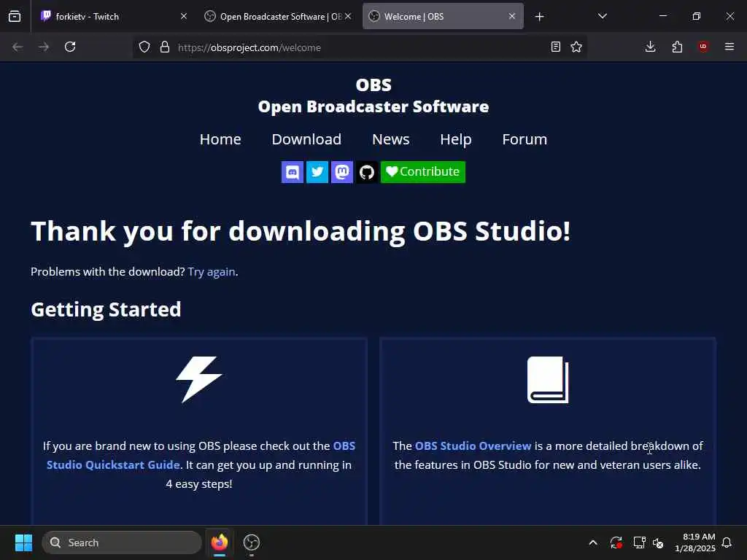Click the lightning bolt quickstart icon
747x560 pixels.
199,379
